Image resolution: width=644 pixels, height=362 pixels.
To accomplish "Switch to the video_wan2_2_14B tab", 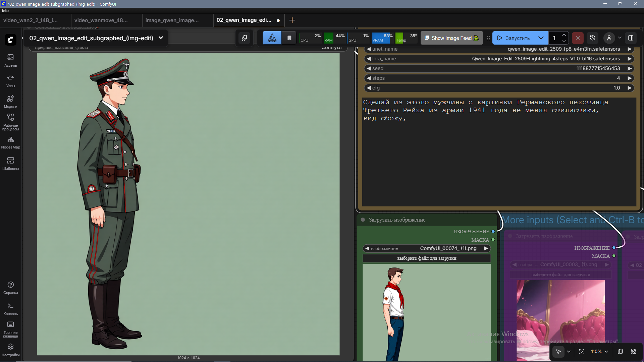I will point(31,20).
